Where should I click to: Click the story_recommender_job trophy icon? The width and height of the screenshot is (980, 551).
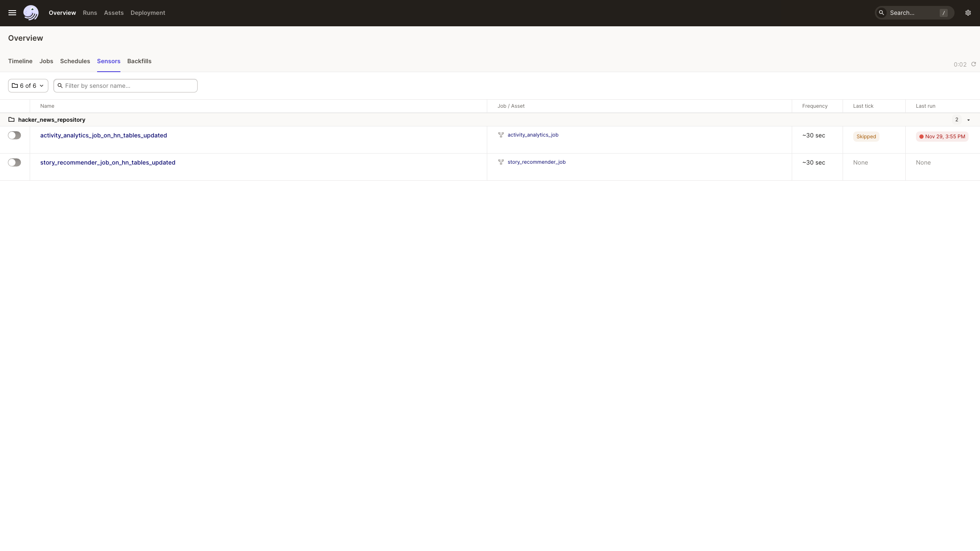tap(500, 162)
